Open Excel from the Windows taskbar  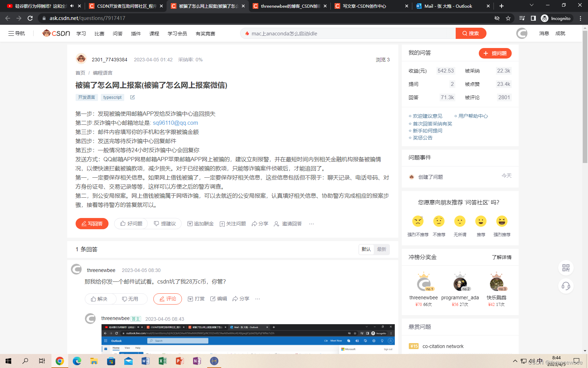(x=162, y=361)
